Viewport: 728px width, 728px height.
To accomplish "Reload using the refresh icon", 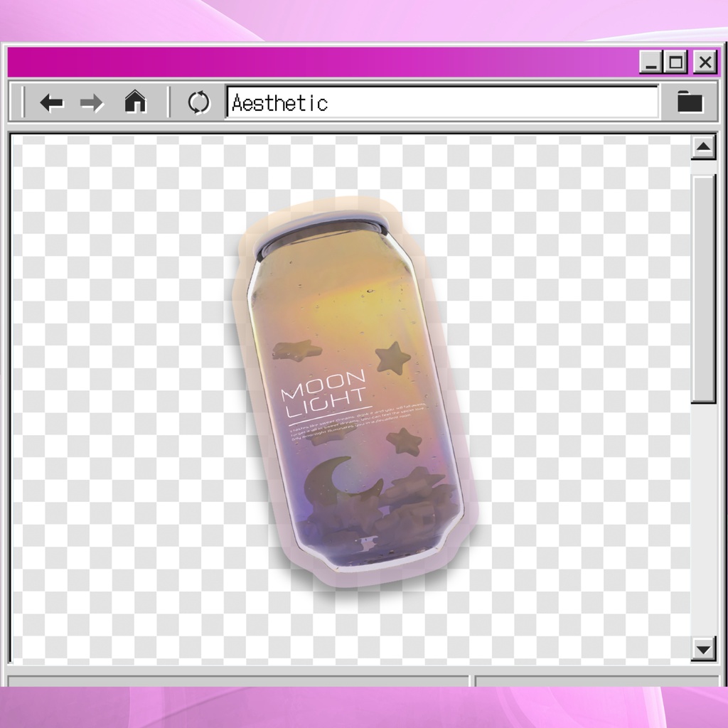I will point(199,102).
